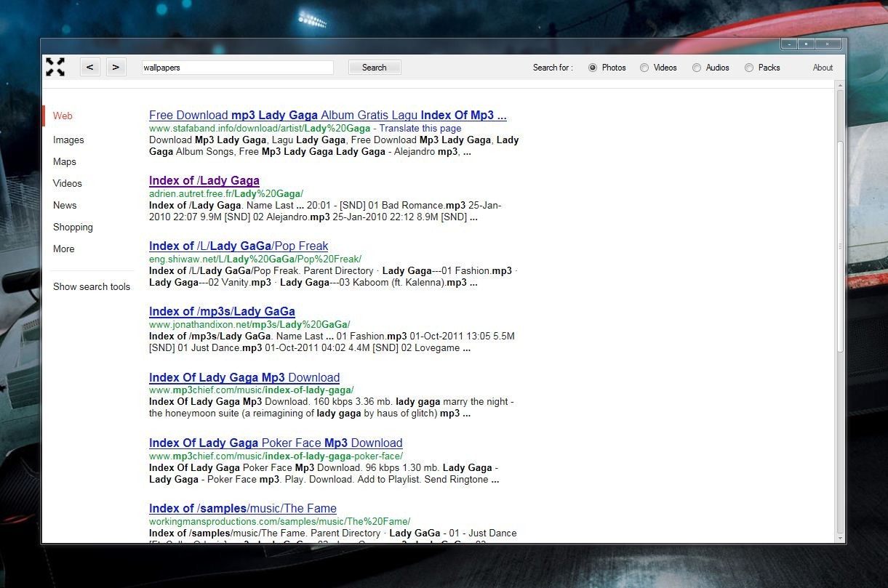Click the vertical scrollbar thumb

[841, 247]
